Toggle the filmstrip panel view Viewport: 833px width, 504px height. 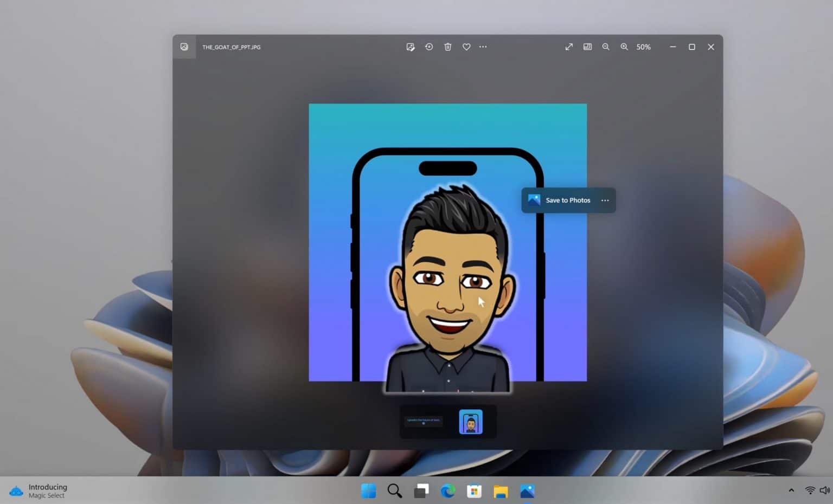587,47
